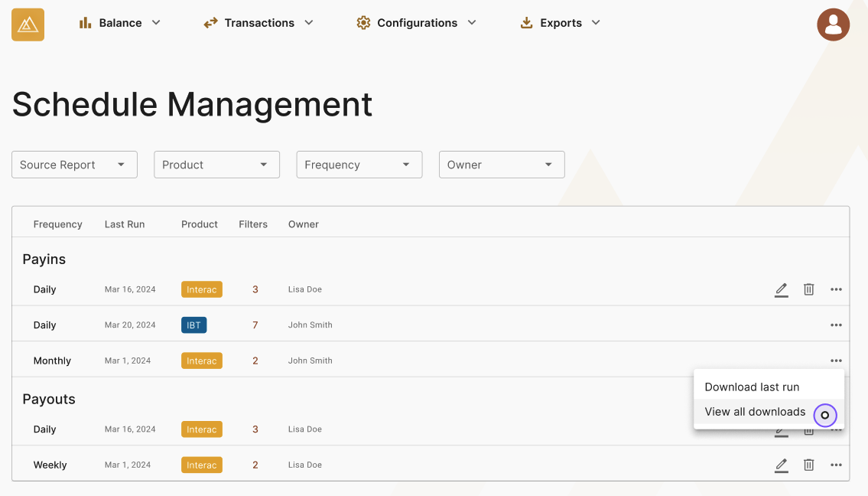Open the company logo in the header
Image resolution: width=868 pixels, height=496 pixels.
click(28, 24)
